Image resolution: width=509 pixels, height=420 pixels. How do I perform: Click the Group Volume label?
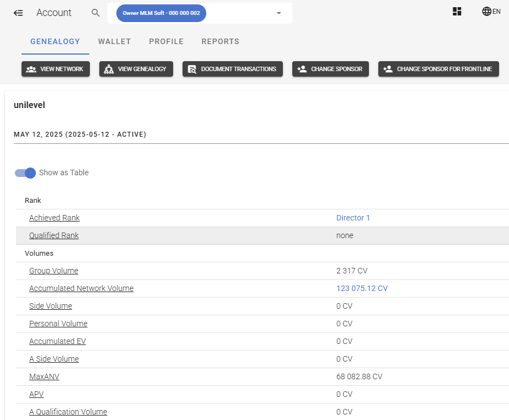(x=53, y=271)
